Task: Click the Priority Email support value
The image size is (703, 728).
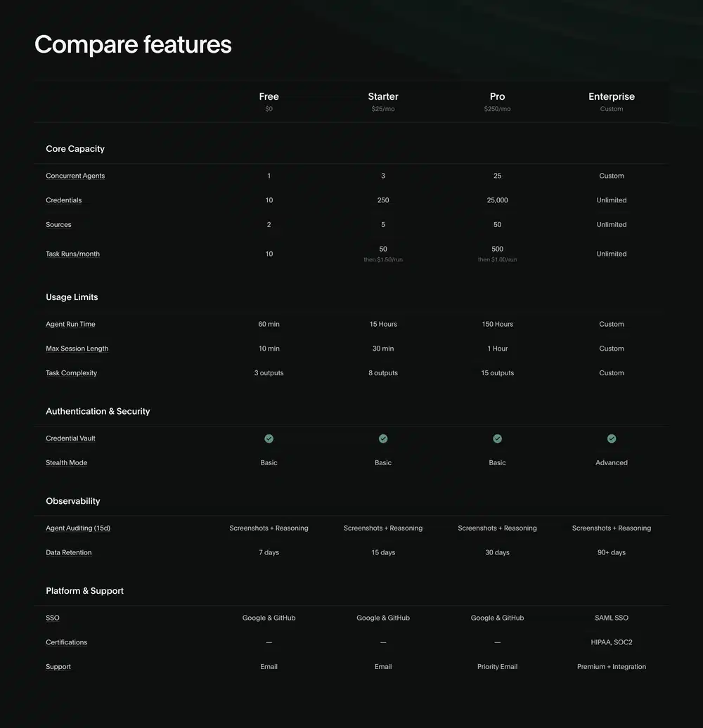Action: 497,667
